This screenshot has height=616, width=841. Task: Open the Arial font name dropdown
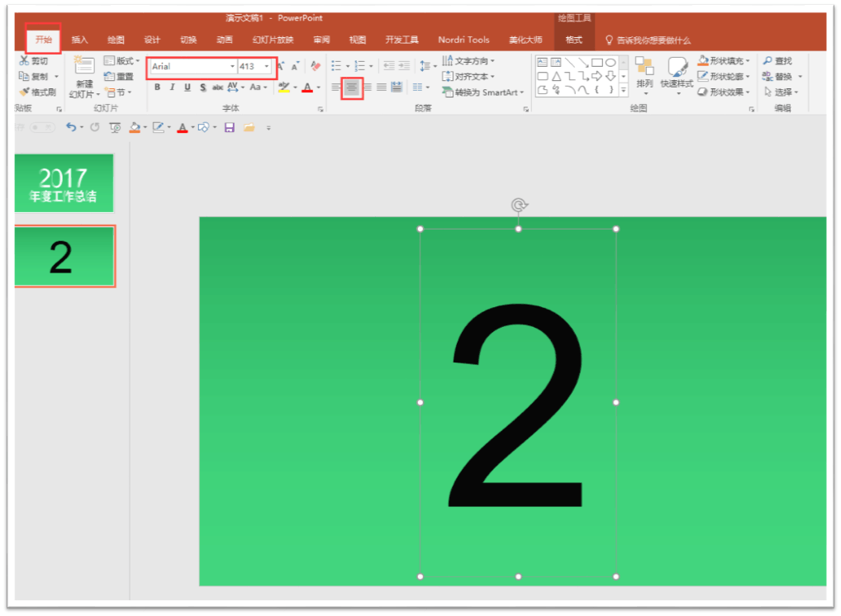[x=232, y=67]
